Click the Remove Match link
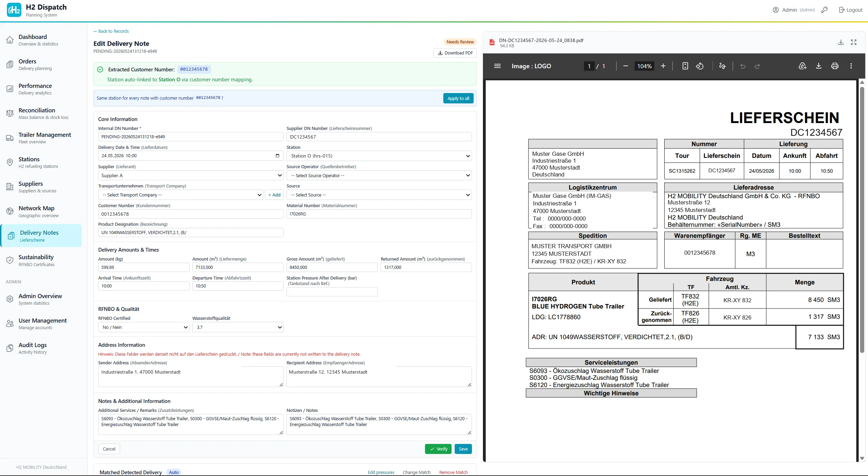 (x=453, y=472)
